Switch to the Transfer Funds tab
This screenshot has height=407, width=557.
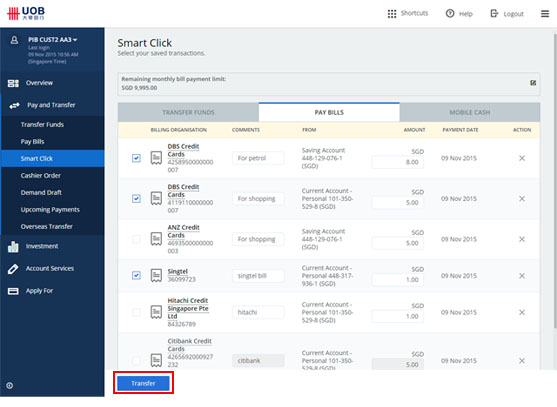click(x=188, y=112)
